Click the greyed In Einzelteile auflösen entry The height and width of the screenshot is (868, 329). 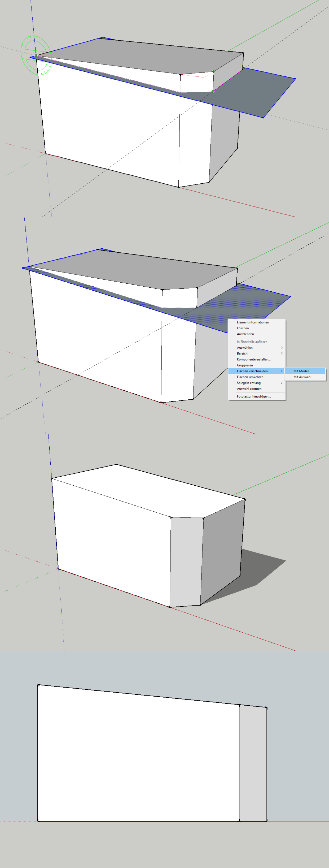(252, 342)
